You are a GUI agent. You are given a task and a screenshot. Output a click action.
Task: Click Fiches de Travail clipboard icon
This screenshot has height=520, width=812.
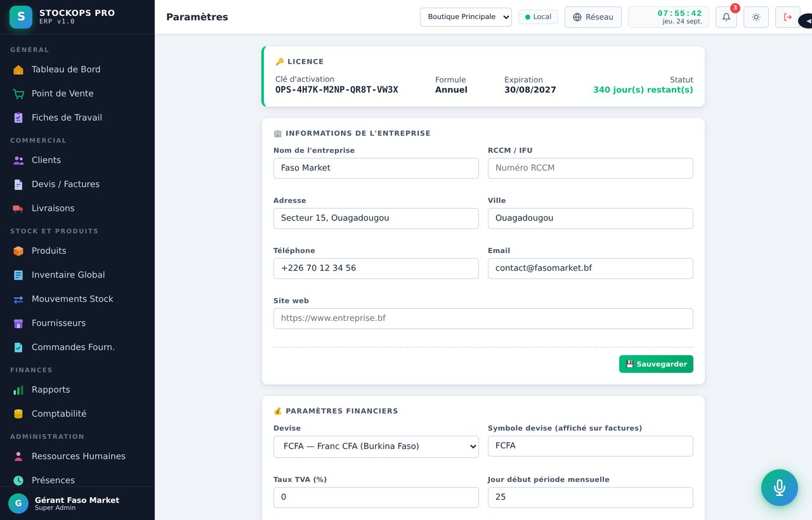click(18, 118)
